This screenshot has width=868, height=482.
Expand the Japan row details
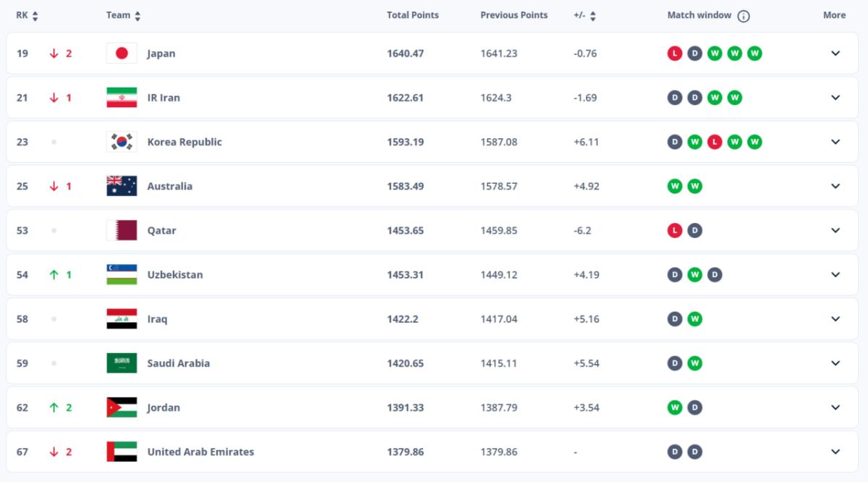coord(835,53)
